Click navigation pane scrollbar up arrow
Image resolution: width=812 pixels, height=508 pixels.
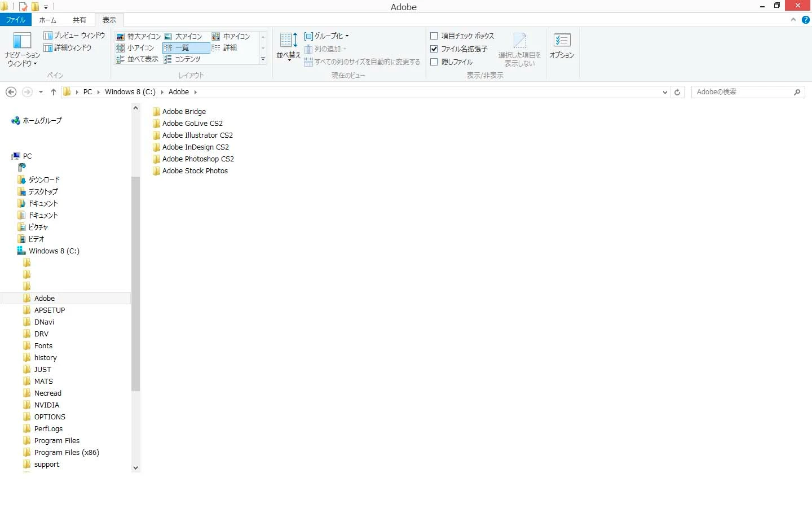135,108
